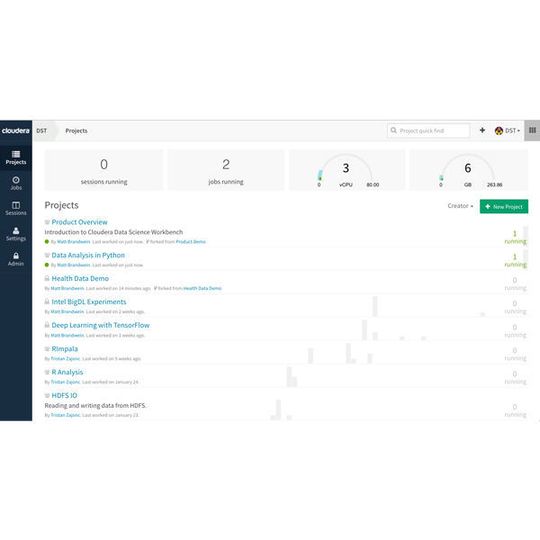Click the lock icon beside Intel BigDL Experiments
The width and height of the screenshot is (540, 540).
(x=47, y=302)
